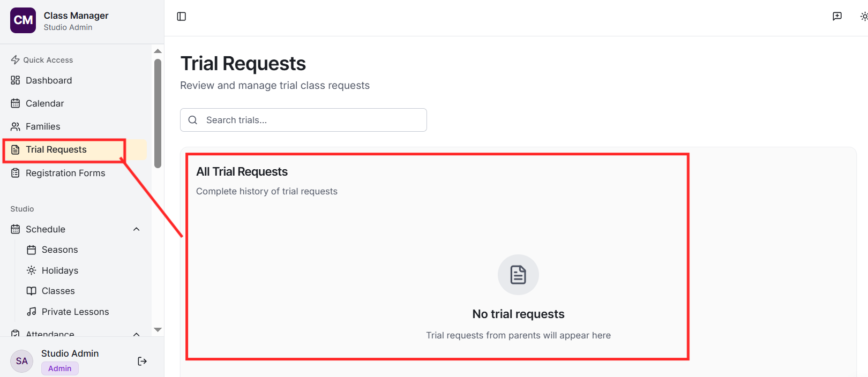
Task: Toggle the light/dark theme sun icon
Action: pyautogui.click(x=864, y=17)
